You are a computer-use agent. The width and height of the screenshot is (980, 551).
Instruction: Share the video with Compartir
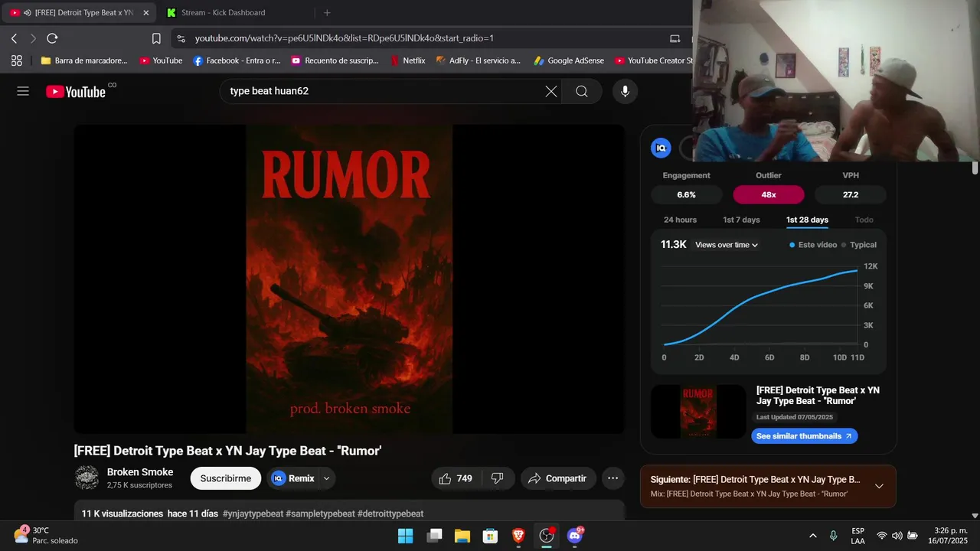pos(558,478)
